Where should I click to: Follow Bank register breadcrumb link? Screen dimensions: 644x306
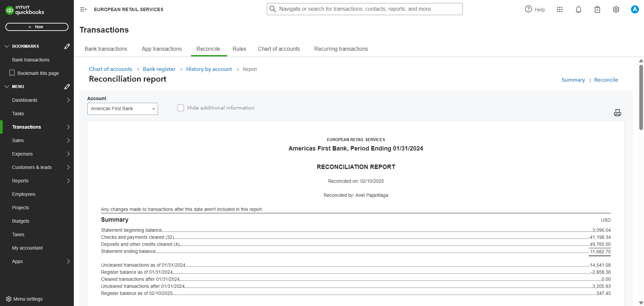coord(159,69)
